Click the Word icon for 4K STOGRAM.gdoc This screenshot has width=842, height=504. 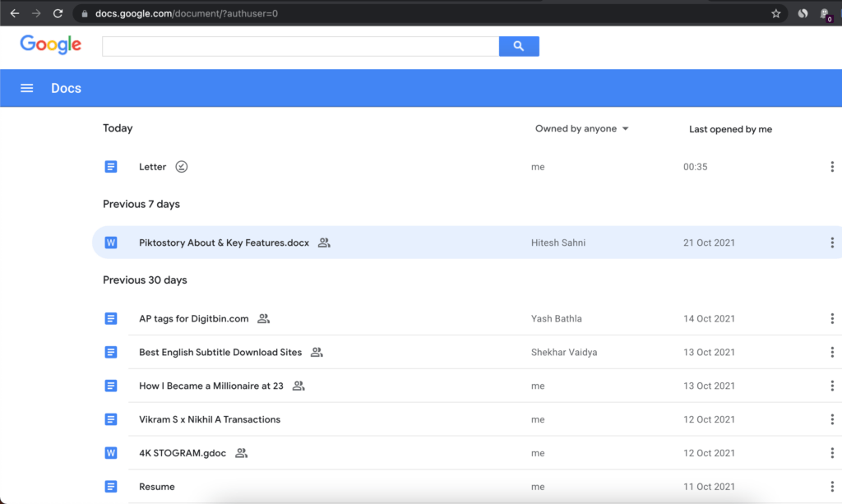pyautogui.click(x=111, y=453)
